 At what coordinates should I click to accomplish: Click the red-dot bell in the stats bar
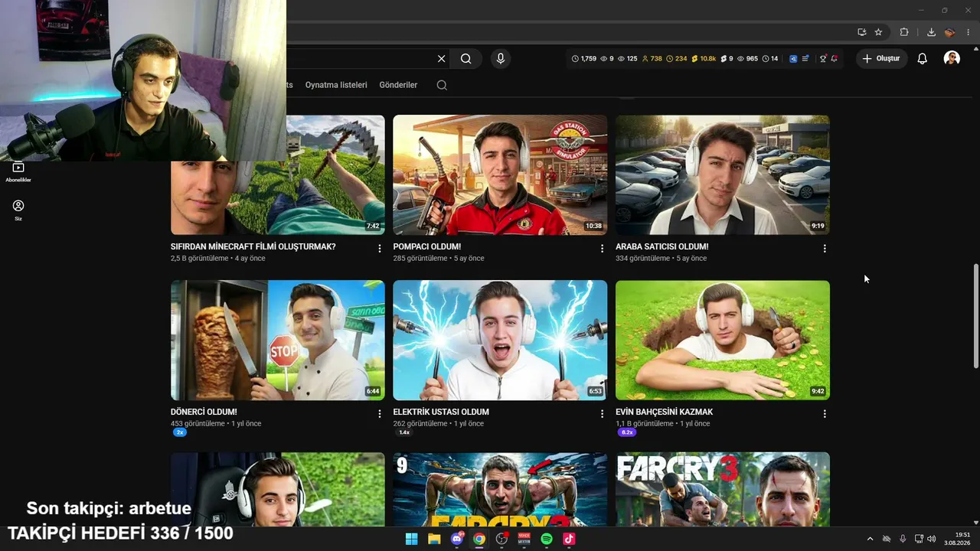834,59
